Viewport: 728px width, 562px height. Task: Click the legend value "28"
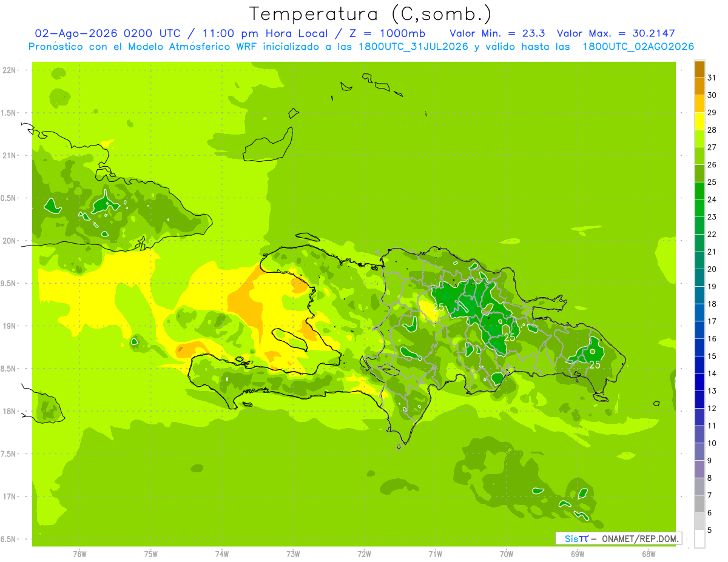712,130
